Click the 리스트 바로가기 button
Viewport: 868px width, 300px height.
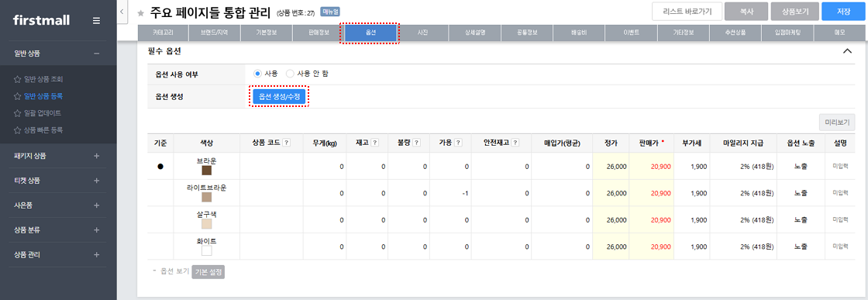[687, 11]
